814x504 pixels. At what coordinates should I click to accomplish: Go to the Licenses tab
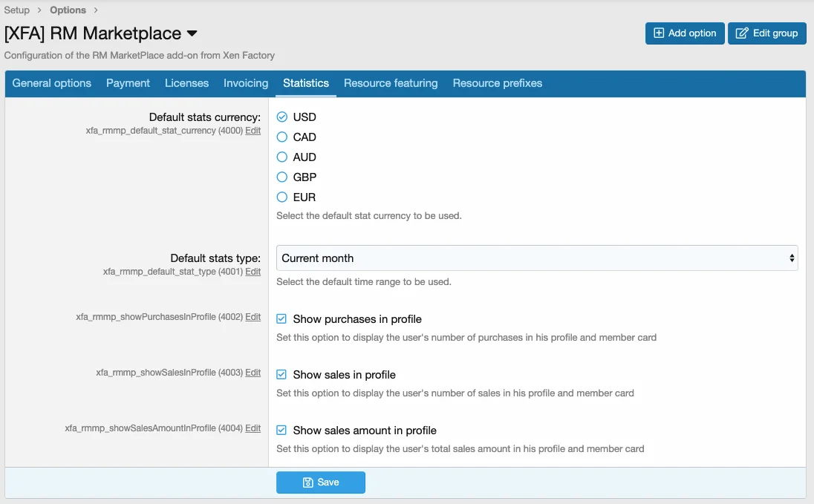[186, 83]
